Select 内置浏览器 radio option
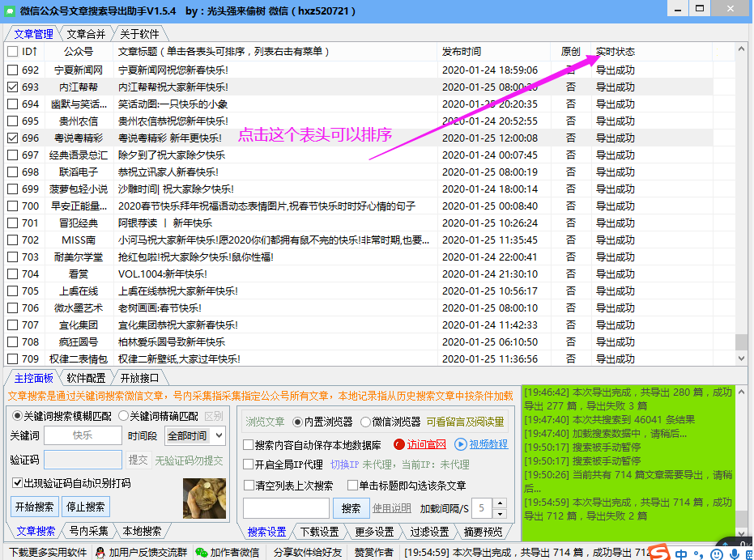Viewport: 754px width, 560px height. [298, 422]
